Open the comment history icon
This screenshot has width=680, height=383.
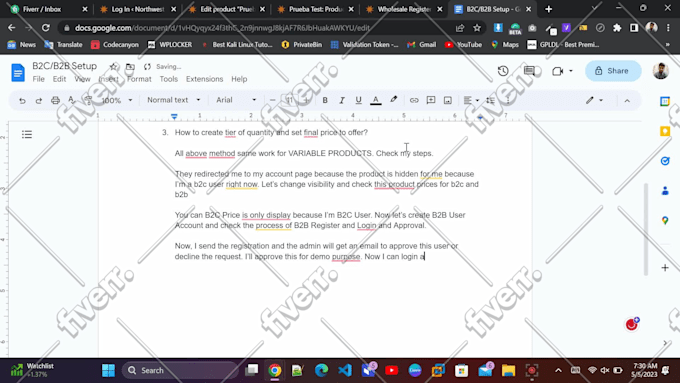(530, 71)
